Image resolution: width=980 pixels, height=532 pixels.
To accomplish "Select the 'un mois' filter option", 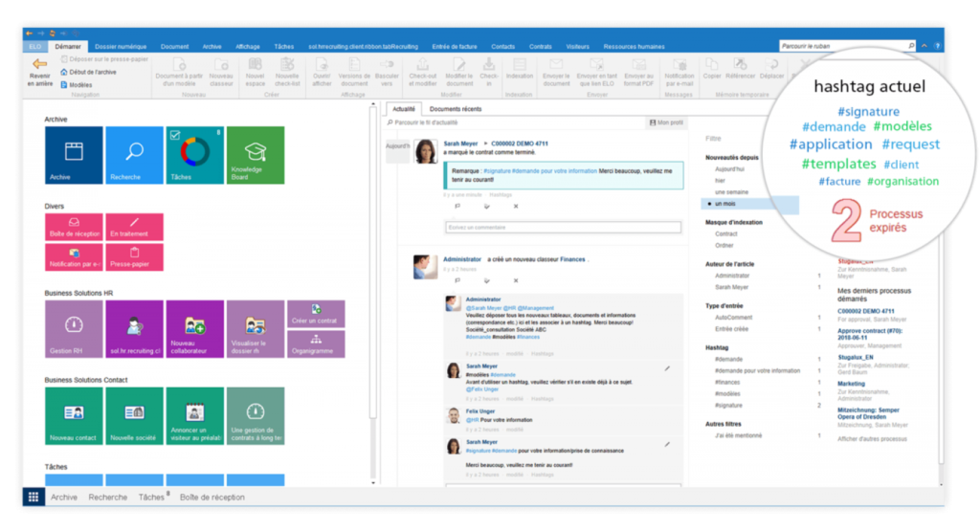I will point(727,204).
